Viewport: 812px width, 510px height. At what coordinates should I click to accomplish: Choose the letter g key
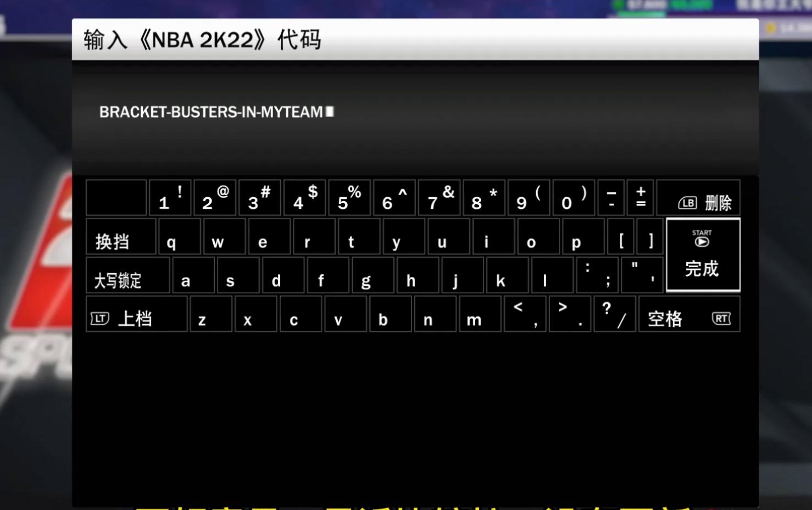point(373,275)
